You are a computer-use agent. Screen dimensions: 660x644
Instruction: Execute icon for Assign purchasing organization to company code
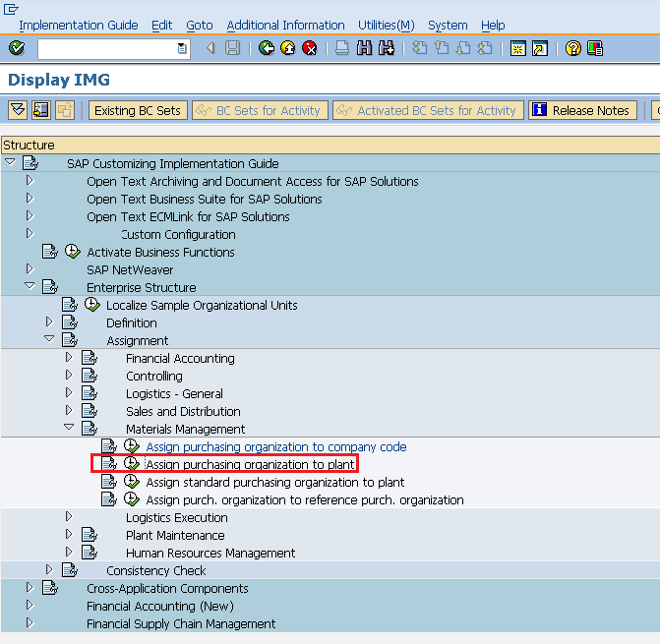click(132, 445)
